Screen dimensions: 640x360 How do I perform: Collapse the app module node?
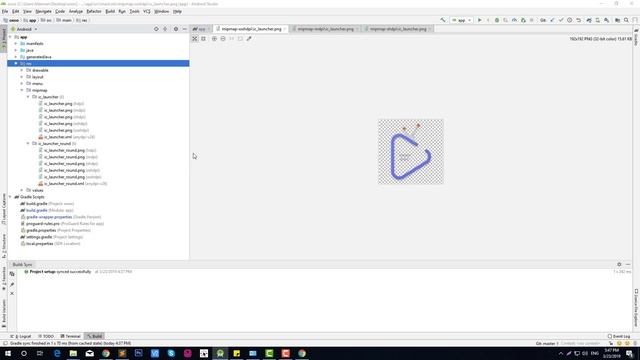11,37
